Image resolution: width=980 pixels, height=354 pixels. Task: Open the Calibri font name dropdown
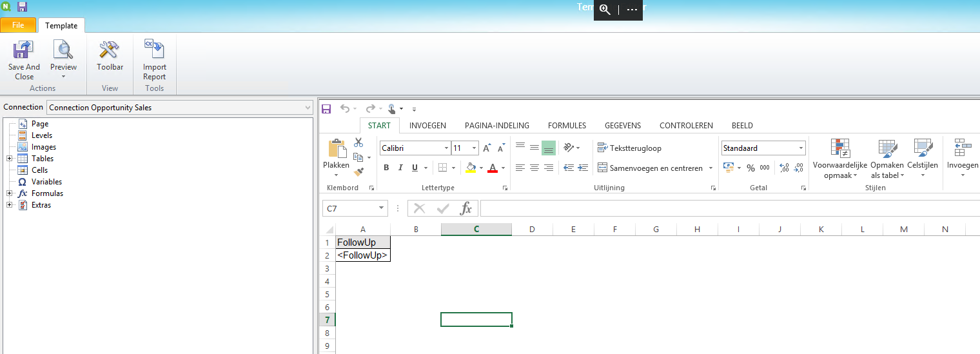pos(446,148)
